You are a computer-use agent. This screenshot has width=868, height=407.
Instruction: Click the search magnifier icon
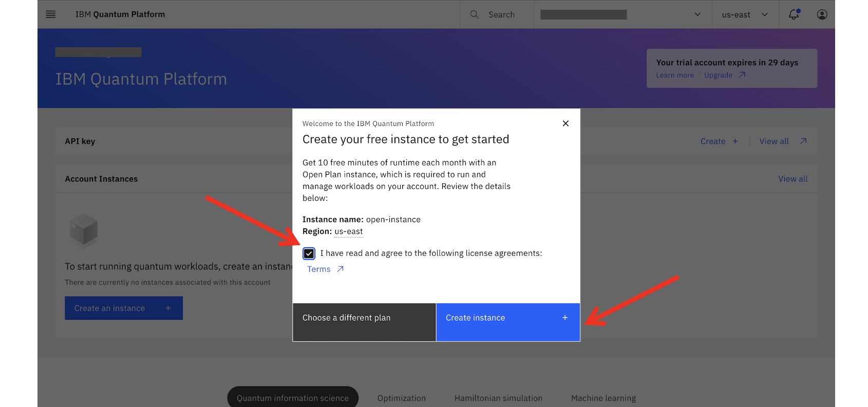click(x=475, y=14)
